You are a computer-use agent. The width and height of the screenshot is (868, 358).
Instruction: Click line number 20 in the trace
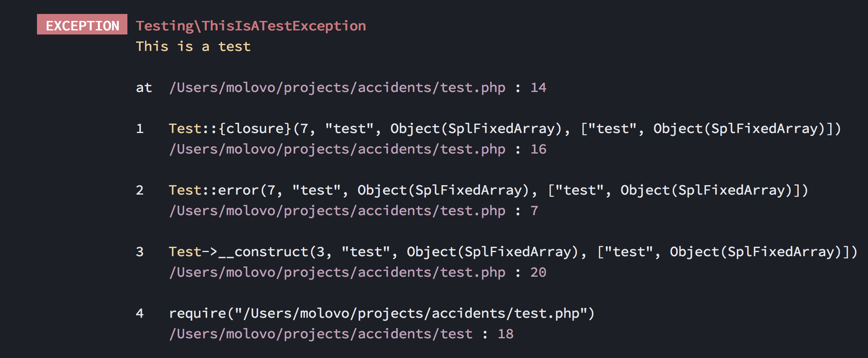coord(538,272)
